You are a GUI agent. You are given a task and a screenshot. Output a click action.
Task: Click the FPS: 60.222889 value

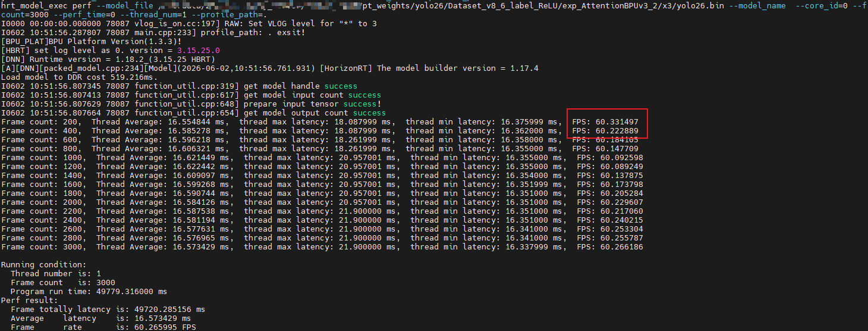click(605, 131)
